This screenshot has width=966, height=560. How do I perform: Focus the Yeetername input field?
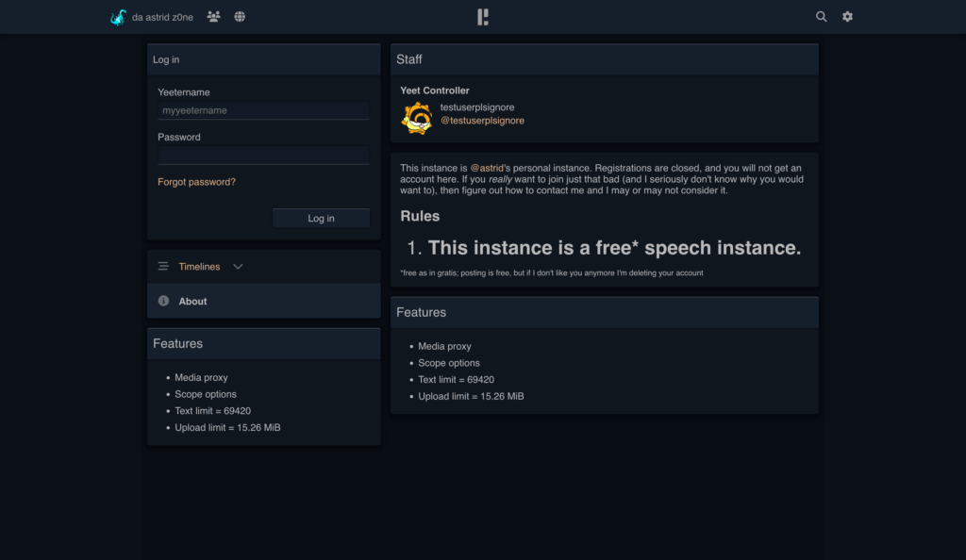[x=263, y=110]
